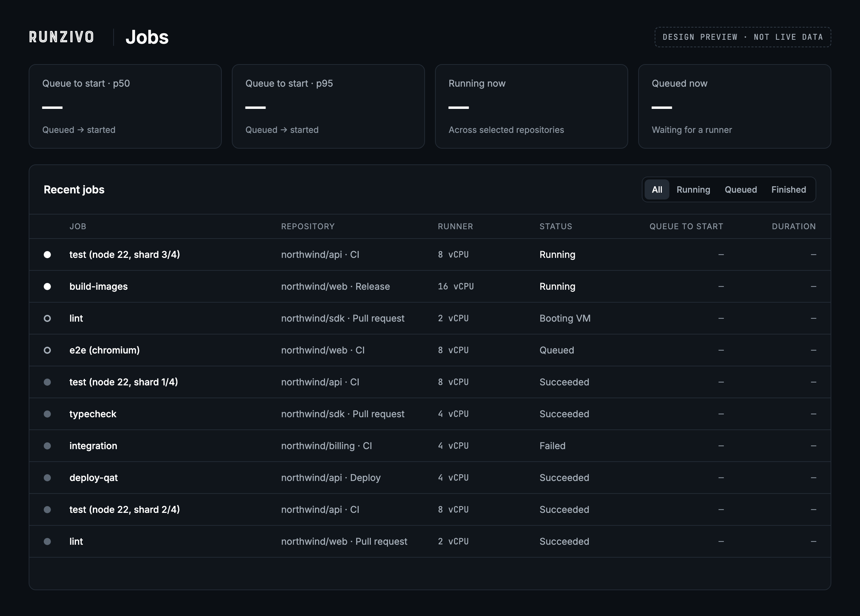860x616 pixels.
Task: Select the All filter tab
Action: point(657,189)
